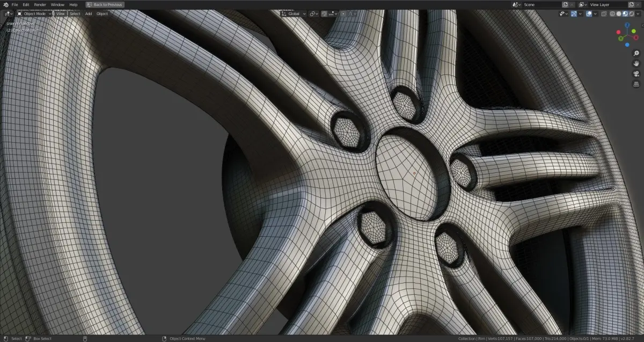Viewport: 644px width, 342px height.
Task: Toggle proportional editing
Action: point(343,13)
